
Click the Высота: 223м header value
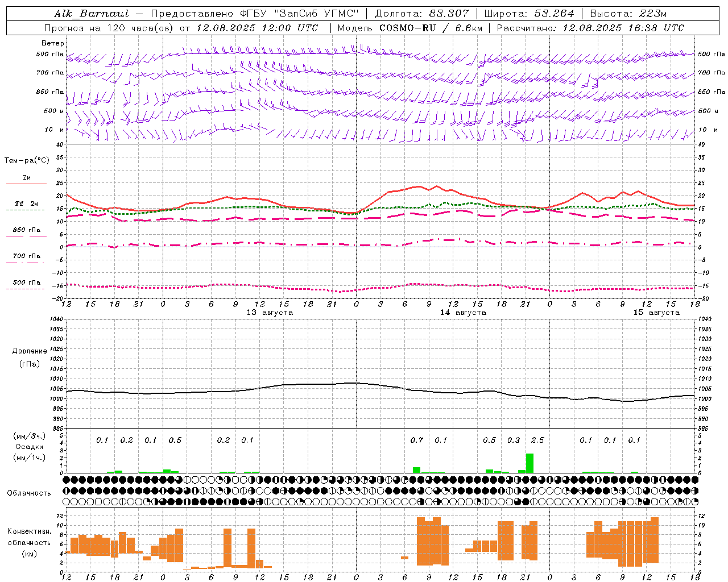(628, 14)
